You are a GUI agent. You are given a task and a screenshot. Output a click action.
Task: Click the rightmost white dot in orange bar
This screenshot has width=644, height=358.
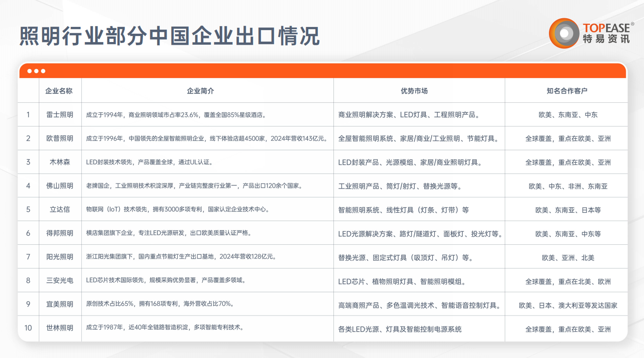pyautogui.click(x=43, y=71)
